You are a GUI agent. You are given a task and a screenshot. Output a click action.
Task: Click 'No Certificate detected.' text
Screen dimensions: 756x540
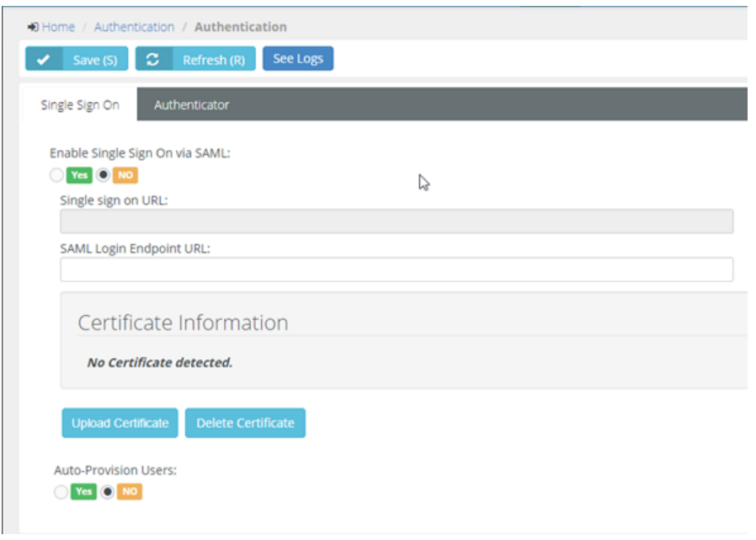[x=160, y=362]
